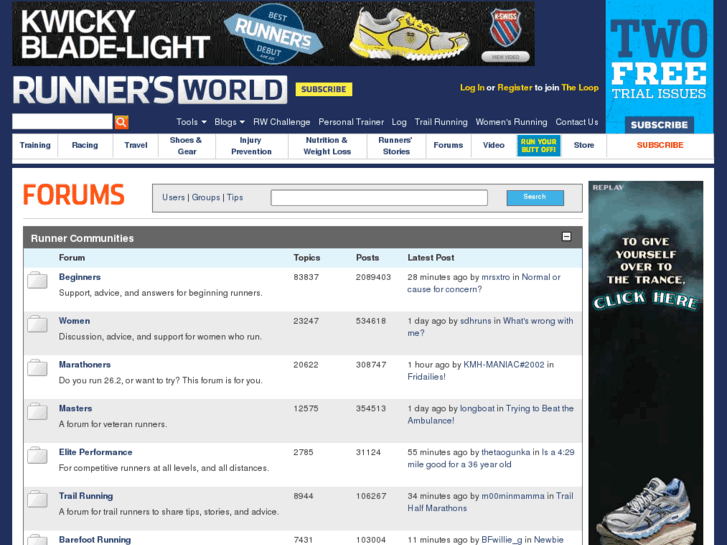Screen dimensions: 727x545
Task: Open the Runners' Stories tab
Action: click(x=396, y=146)
